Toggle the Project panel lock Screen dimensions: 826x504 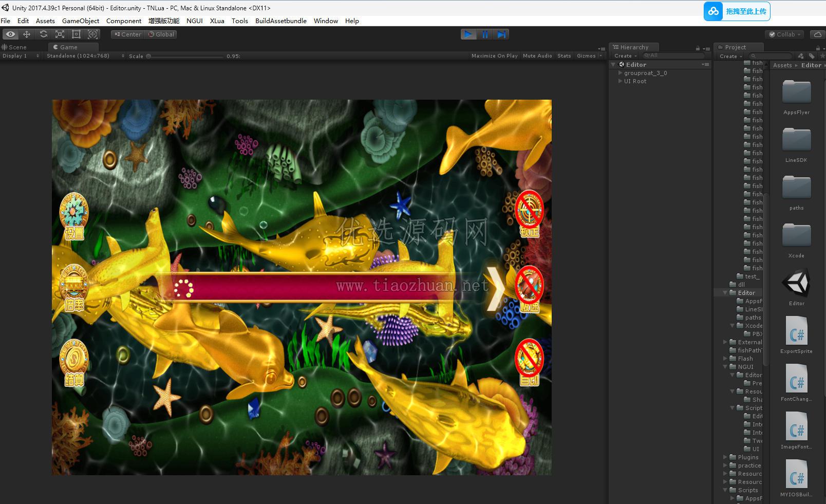[x=818, y=48]
